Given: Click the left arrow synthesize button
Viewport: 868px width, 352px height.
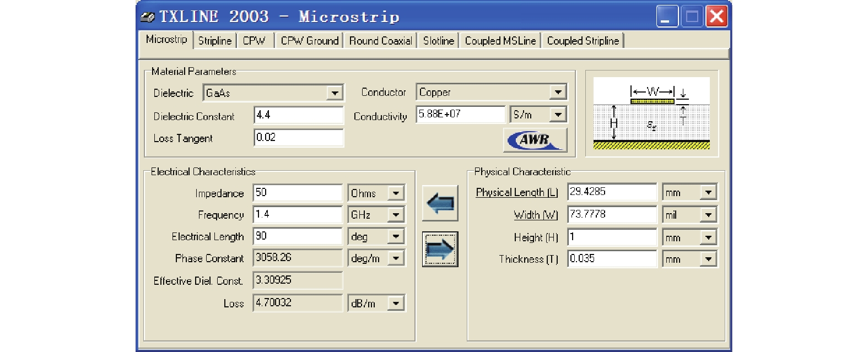Looking at the screenshot, I should [440, 203].
